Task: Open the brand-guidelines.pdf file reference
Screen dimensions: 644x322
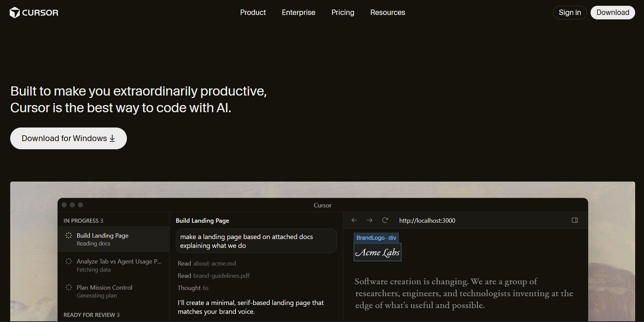Action: [x=221, y=276]
